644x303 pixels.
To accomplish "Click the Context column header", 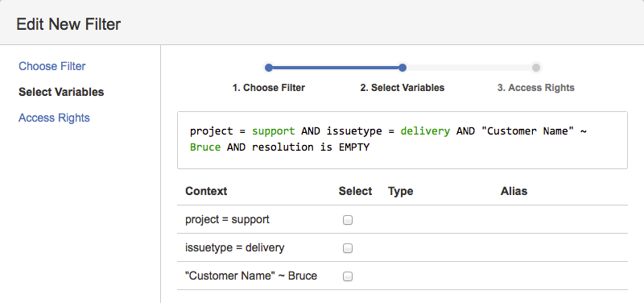I will pyautogui.click(x=206, y=191).
